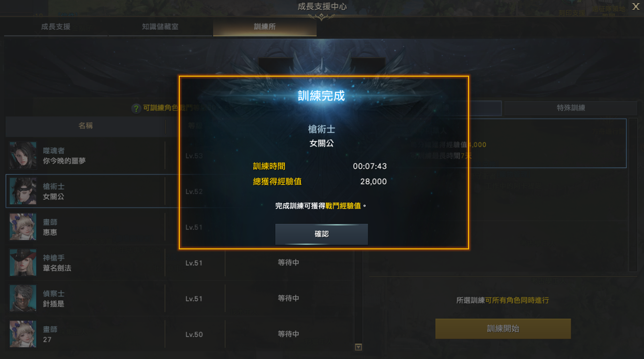Select 槍術士 女關公 portrait icon

point(23,191)
